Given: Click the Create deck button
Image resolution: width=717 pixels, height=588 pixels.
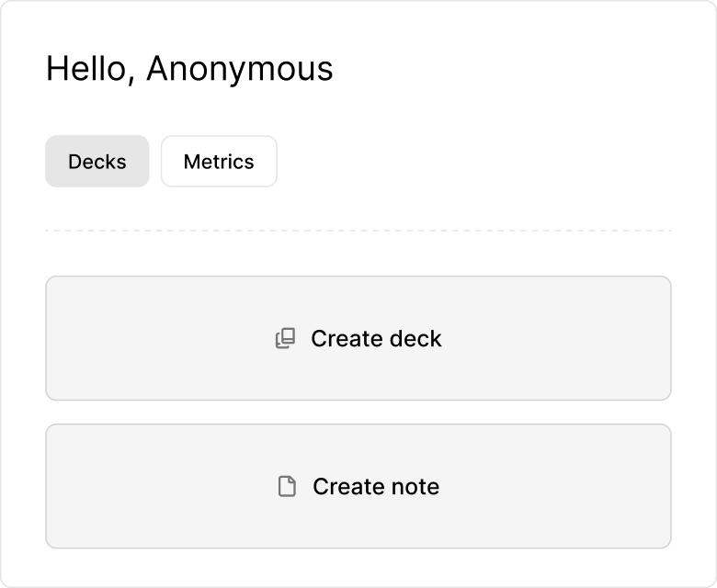Looking at the screenshot, I should pyautogui.click(x=358, y=338).
